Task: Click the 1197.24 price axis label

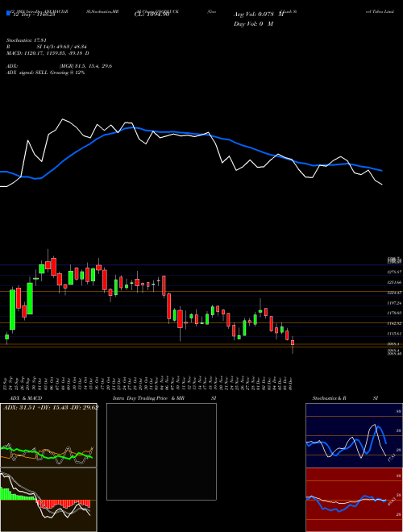Action: click(394, 303)
